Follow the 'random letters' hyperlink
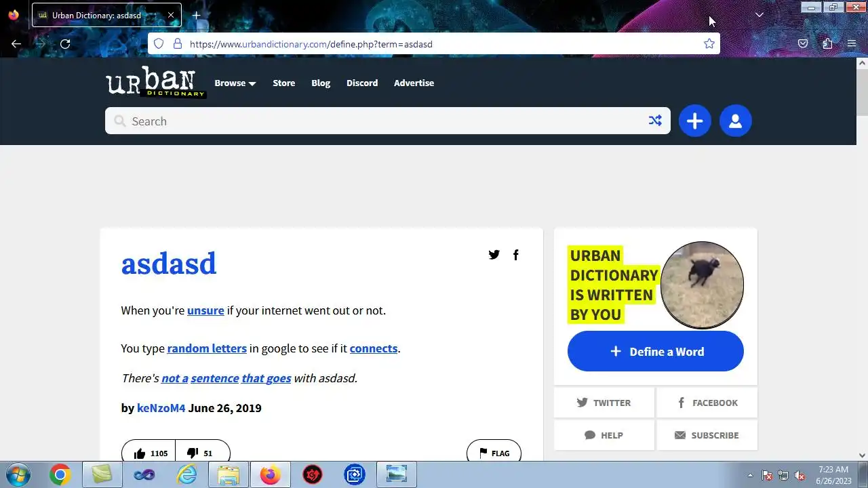The height and width of the screenshot is (488, 868). 207,348
